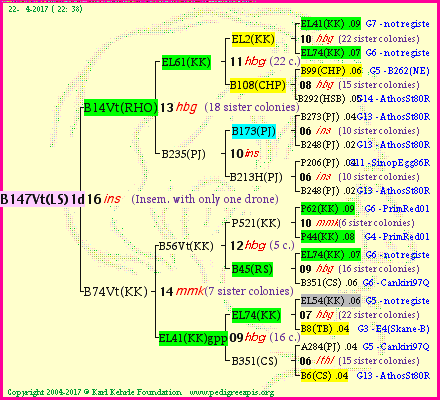This screenshot has height=400, width=440.
Task: Select green B45(RS) node
Action: [x=252, y=269]
